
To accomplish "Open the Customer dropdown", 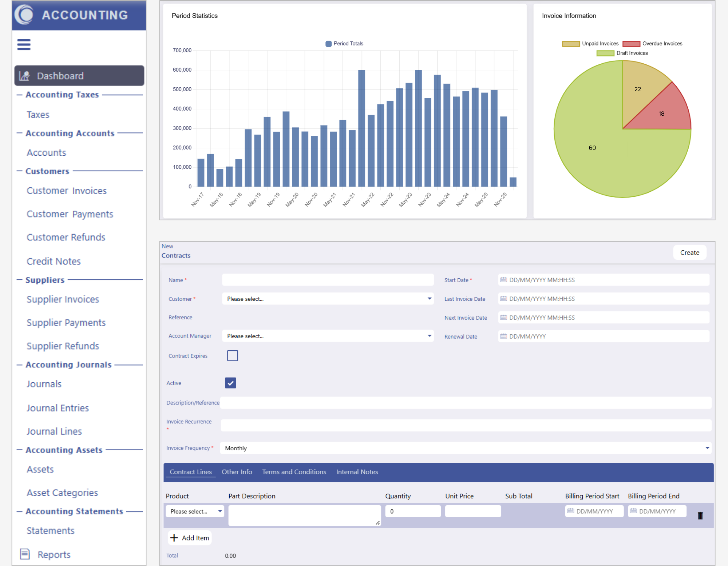I will [x=328, y=299].
